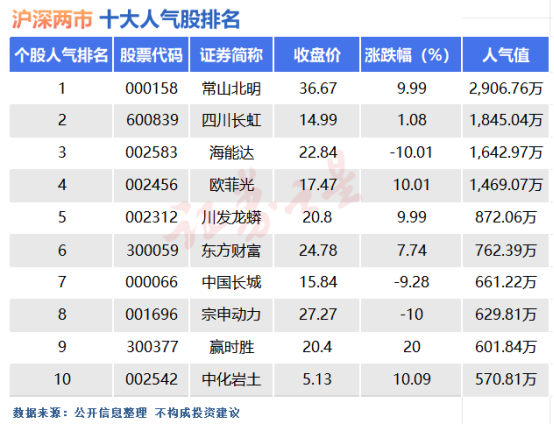This screenshot has height=425, width=554.
Task: Select stock name 川发龙蟒
Action: pos(231,218)
